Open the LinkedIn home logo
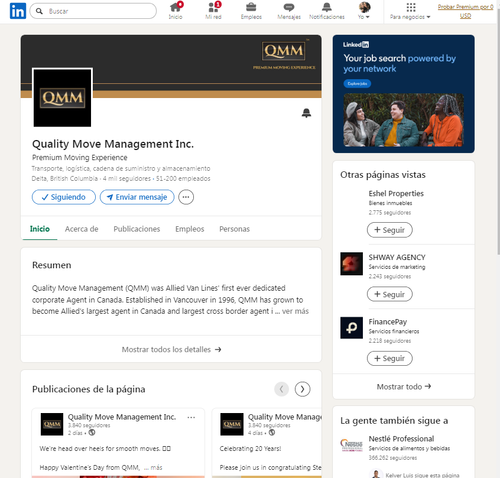Image resolution: width=500 pixels, height=478 pixels. click(18, 11)
